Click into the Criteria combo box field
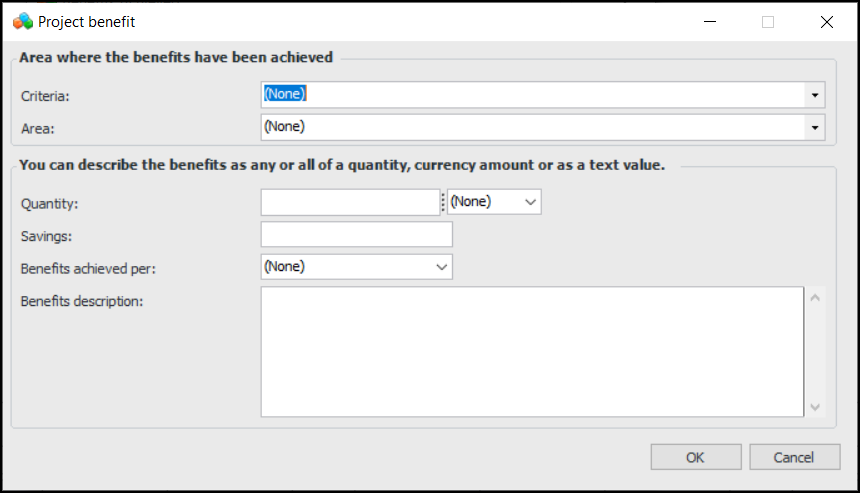 (x=532, y=95)
